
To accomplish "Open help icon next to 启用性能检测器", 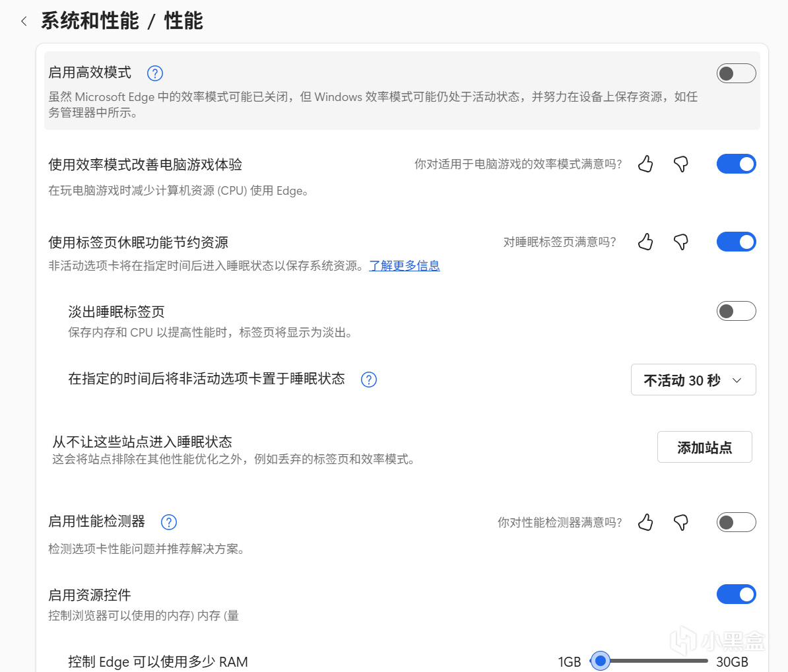I will click(x=169, y=522).
